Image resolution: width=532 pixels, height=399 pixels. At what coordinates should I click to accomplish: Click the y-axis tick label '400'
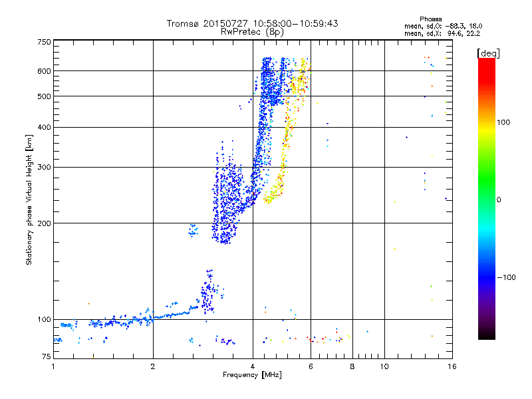pyautogui.click(x=44, y=127)
